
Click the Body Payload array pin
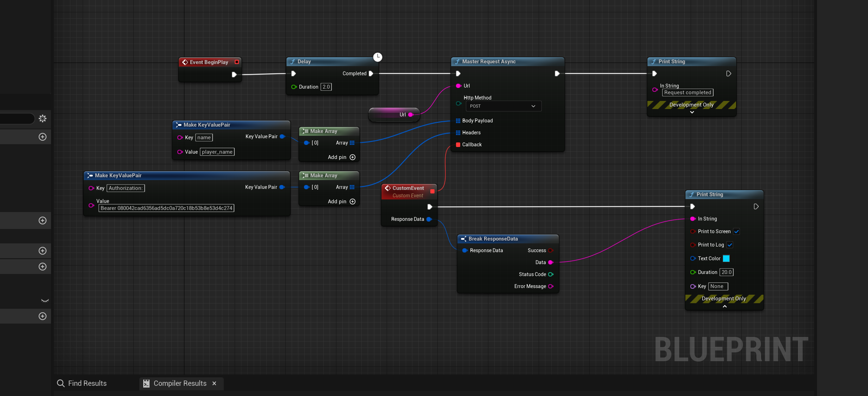458,121
